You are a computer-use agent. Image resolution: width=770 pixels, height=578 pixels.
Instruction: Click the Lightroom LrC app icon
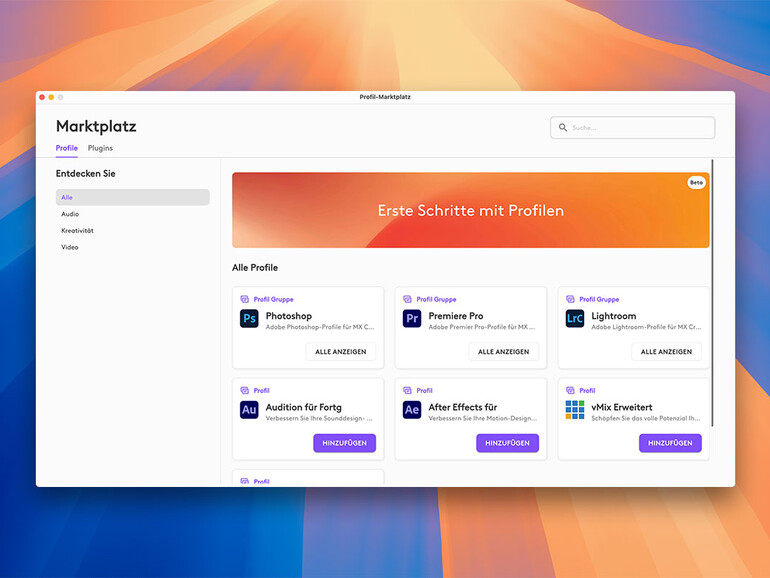coord(575,318)
